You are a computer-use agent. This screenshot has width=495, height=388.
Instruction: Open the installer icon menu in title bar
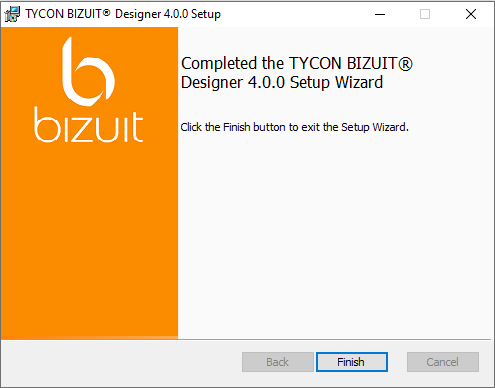pos(12,14)
